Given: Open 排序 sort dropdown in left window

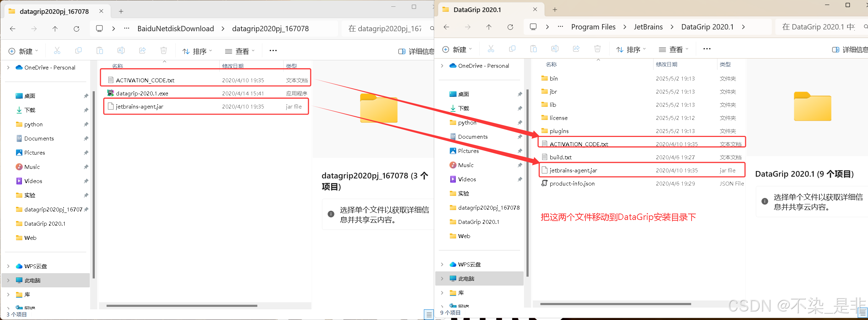Looking at the screenshot, I should pos(197,51).
